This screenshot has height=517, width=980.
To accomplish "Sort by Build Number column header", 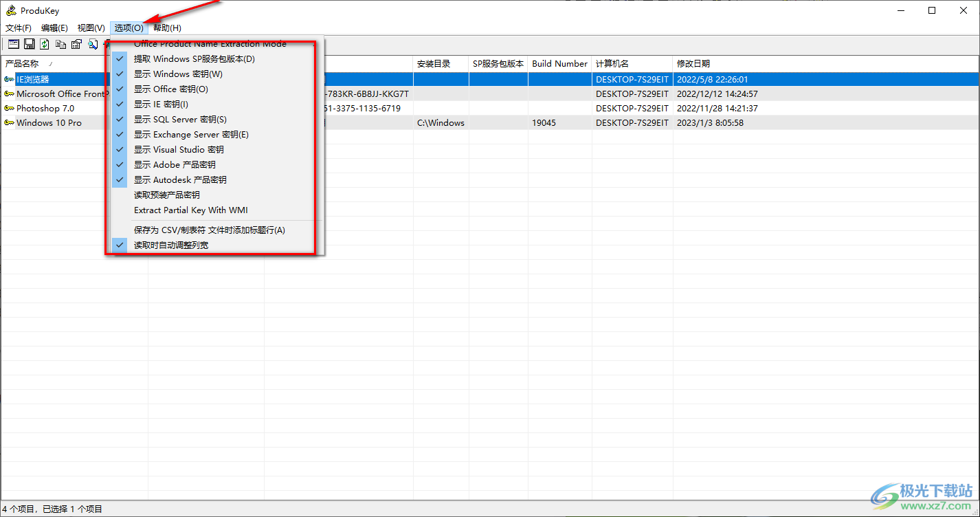I will tap(560, 64).
